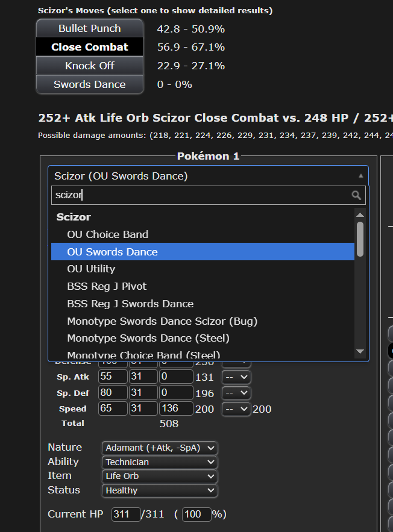Screen dimensions: 393x532
Task: Click the Sp. Atk IV field
Action: 143,377
